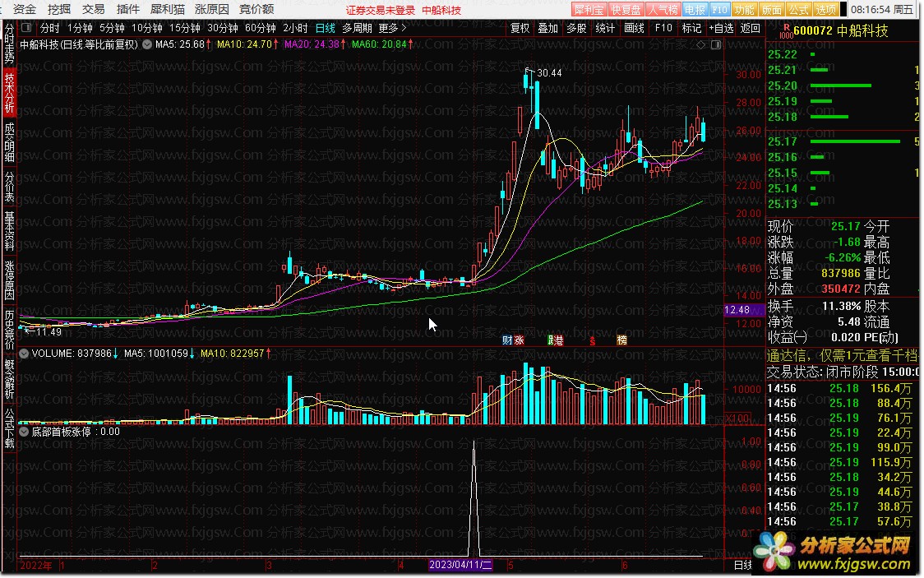
Task: Click the 复权 button
Action: coord(520,28)
